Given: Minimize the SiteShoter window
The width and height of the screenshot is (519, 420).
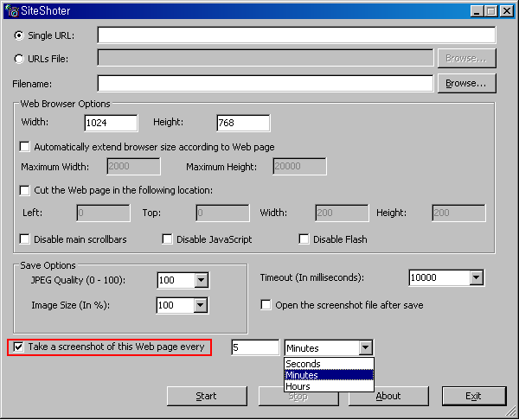Looking at the screenshot, I should pos(477,11).
